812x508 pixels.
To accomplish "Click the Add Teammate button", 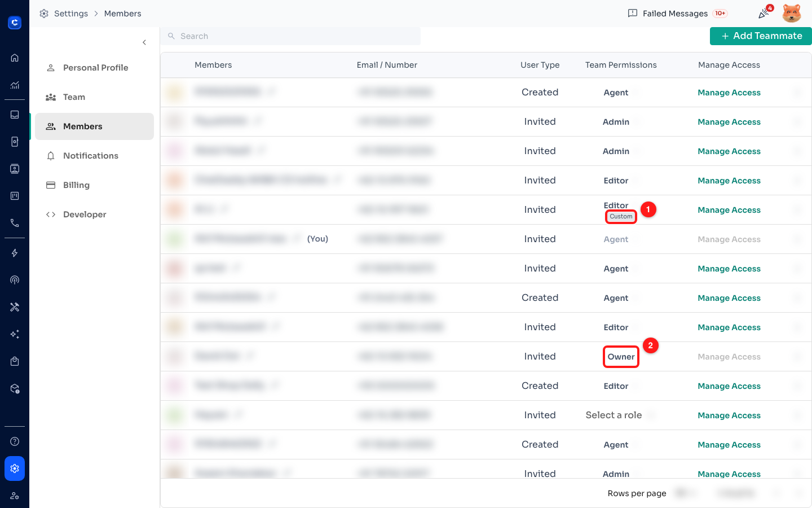I will [761, 36].
